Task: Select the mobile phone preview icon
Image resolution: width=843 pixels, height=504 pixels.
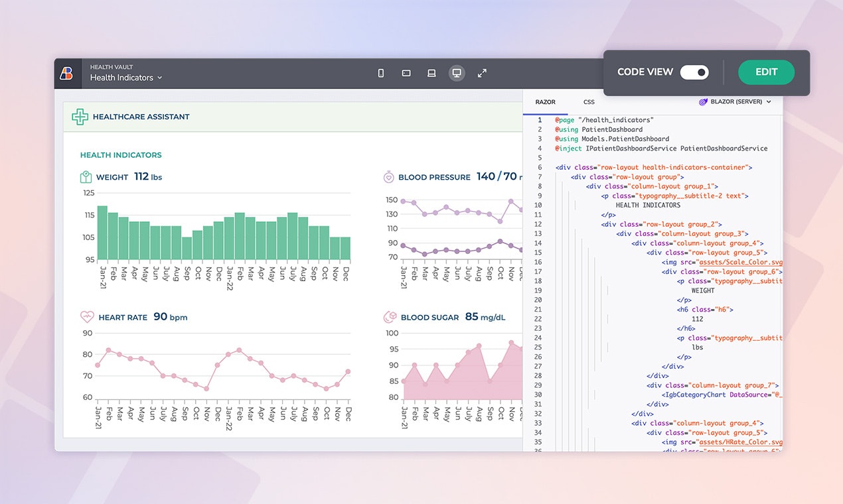Action: point(381,74)
